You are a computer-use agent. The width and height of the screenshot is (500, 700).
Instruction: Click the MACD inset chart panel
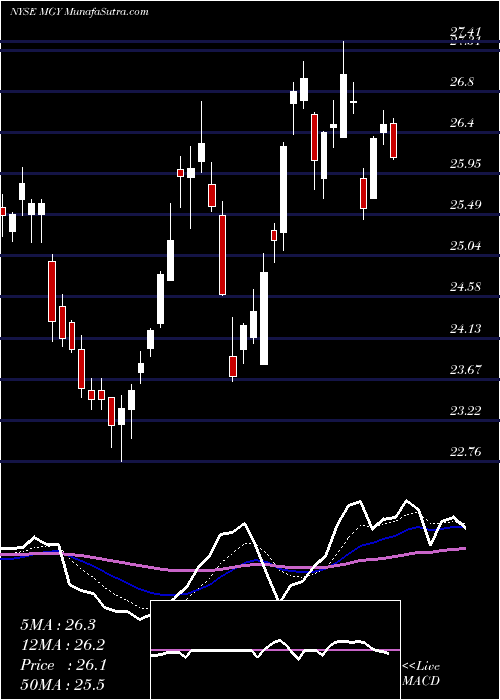click(x=275, y=650)
